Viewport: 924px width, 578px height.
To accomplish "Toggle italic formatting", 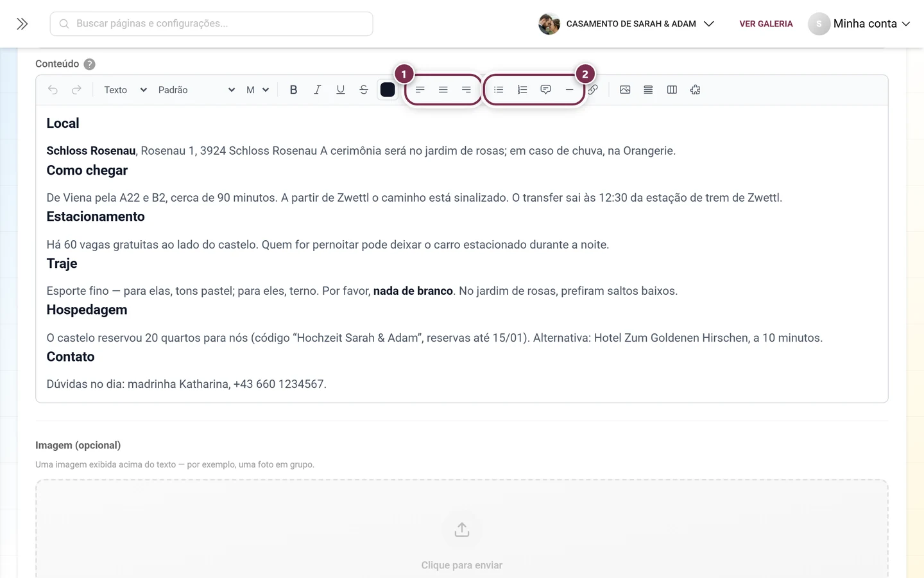I will [x=317, y=90].
